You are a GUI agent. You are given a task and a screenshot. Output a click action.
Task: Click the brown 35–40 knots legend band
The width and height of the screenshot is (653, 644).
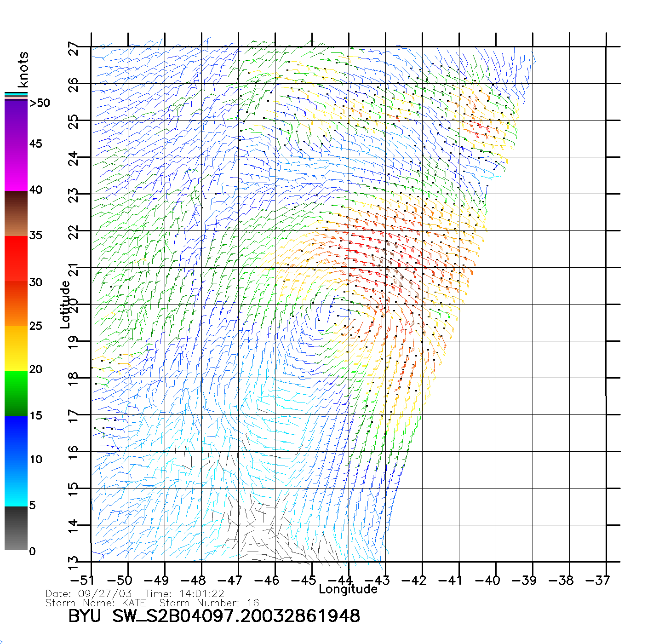point(16,213)
